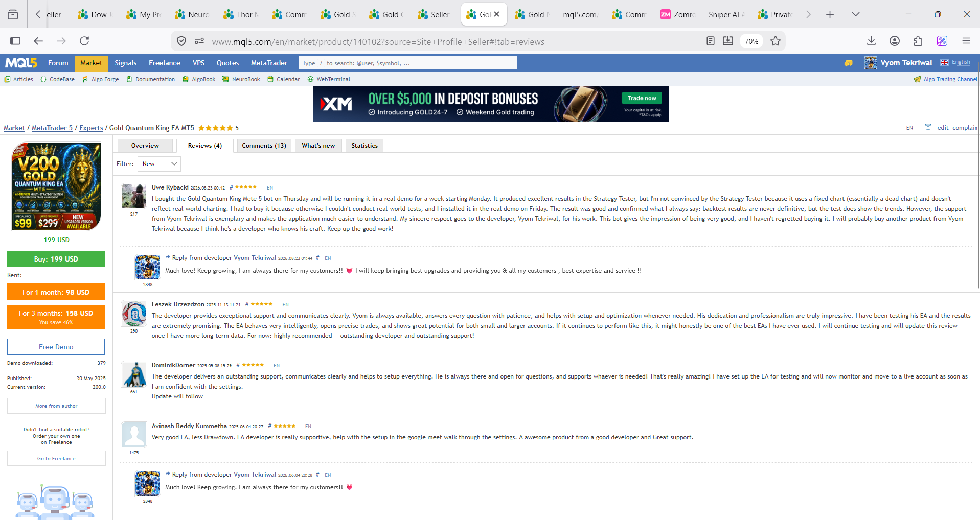The image size is (980, 520).
Task: Click Go to Freelance button
Action: (56, 458)
